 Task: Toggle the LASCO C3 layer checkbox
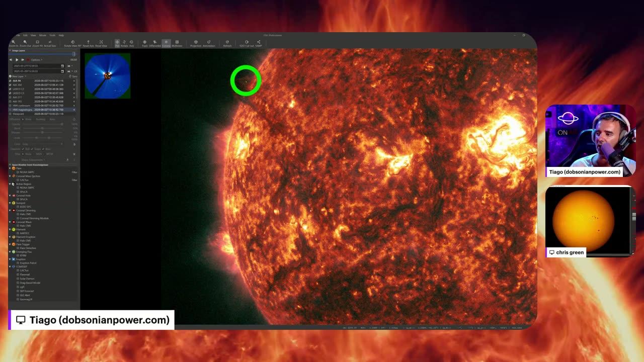(10, 93)
